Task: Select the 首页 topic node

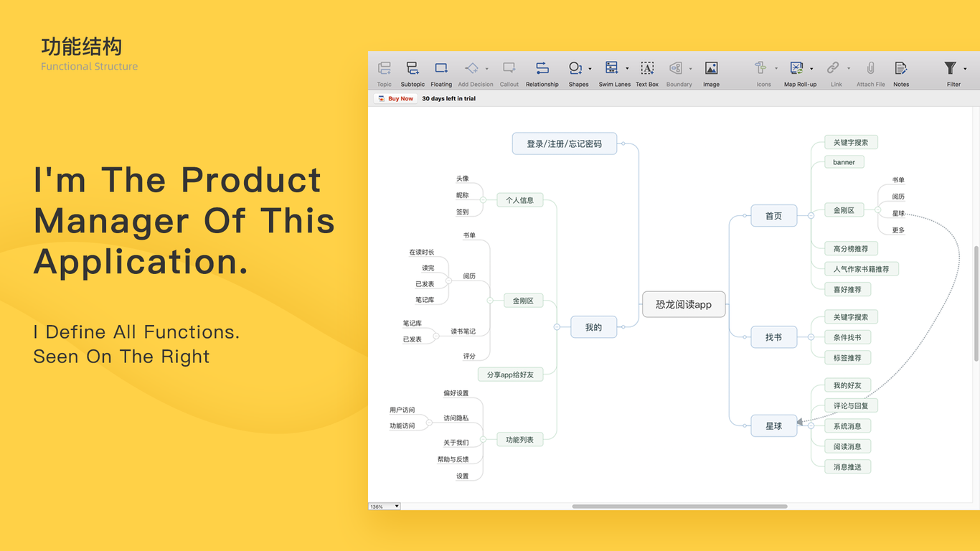Action: [773, 215]
